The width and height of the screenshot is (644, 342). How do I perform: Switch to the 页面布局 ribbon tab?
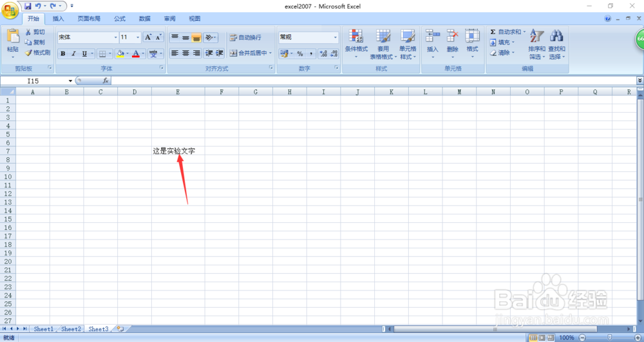tap(89, 19)
